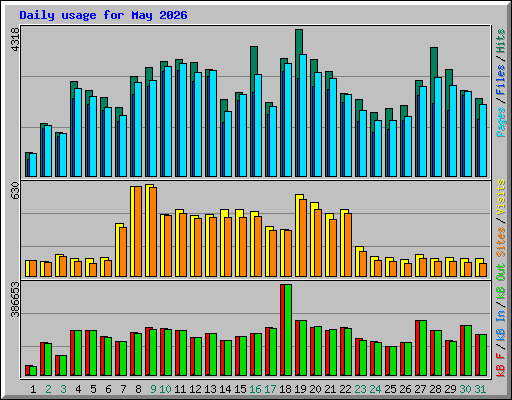Click day 2 on the x-axis
The height and width of the screenshot is (400, 512).
[48, 389]
